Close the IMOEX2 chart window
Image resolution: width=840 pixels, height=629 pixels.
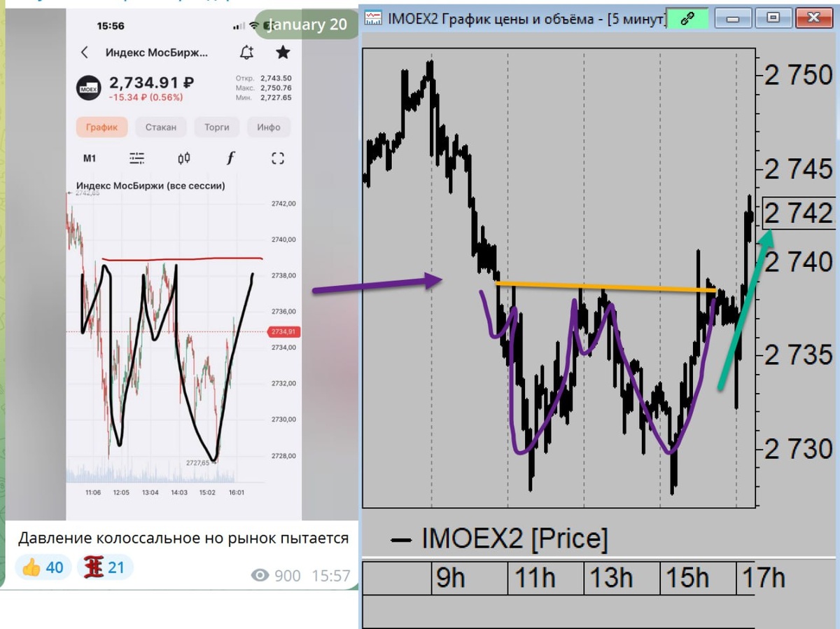tap(813, 18)
